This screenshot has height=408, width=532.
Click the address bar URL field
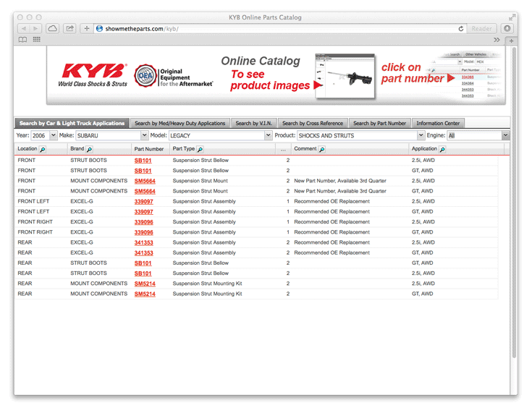point(275,28)
